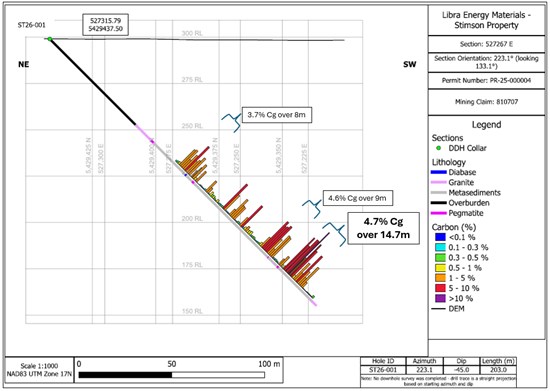Select the Overburden lithology legend line
The width and height of the screenshot is (550, 391).
[439, 203]
